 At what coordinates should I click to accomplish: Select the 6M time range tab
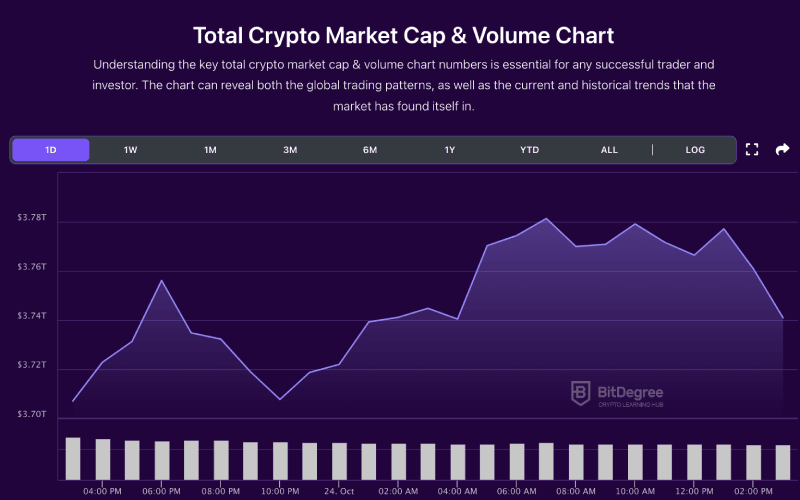370,150
